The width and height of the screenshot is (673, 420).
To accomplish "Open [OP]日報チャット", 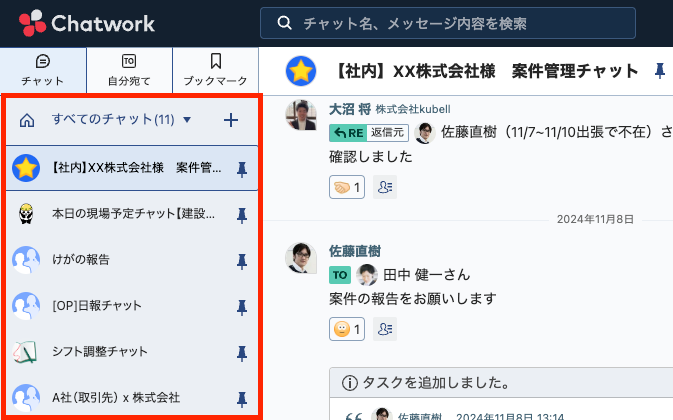I will point(132,305).
